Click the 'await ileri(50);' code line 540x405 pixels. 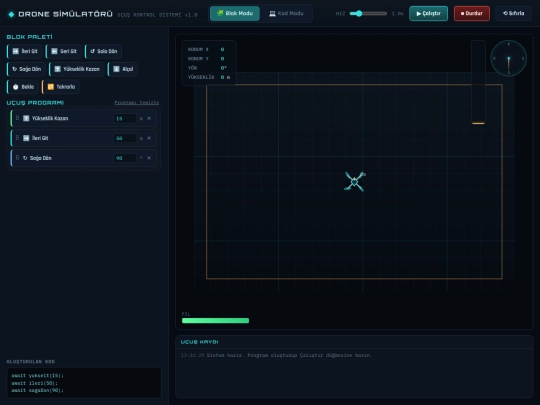coord(34,383)
